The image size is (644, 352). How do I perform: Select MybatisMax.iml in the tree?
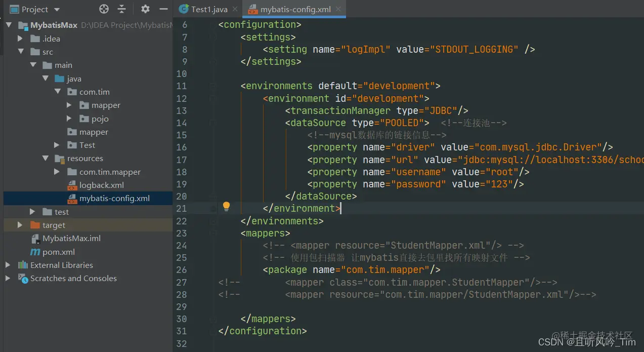click(88, 239)
